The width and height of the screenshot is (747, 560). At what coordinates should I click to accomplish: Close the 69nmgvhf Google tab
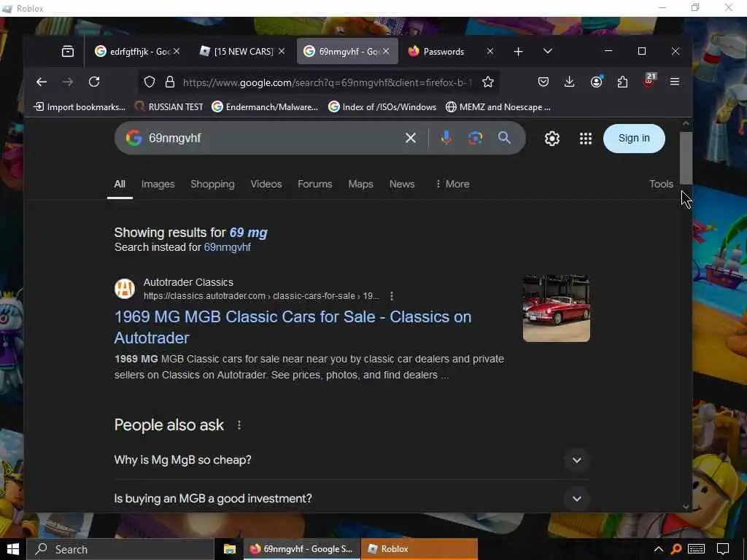point(386,51)
